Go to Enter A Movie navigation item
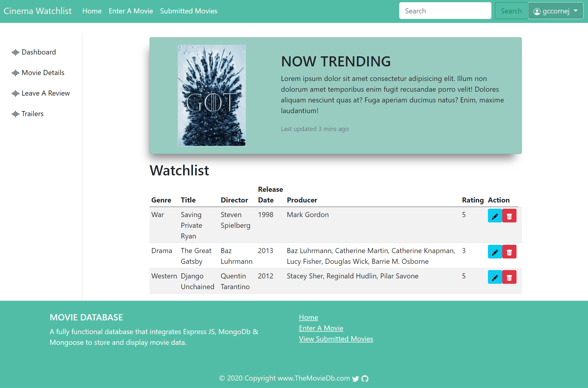Image resolution: width=588 pixels, height=388 pixels. [x=131, y=11]
